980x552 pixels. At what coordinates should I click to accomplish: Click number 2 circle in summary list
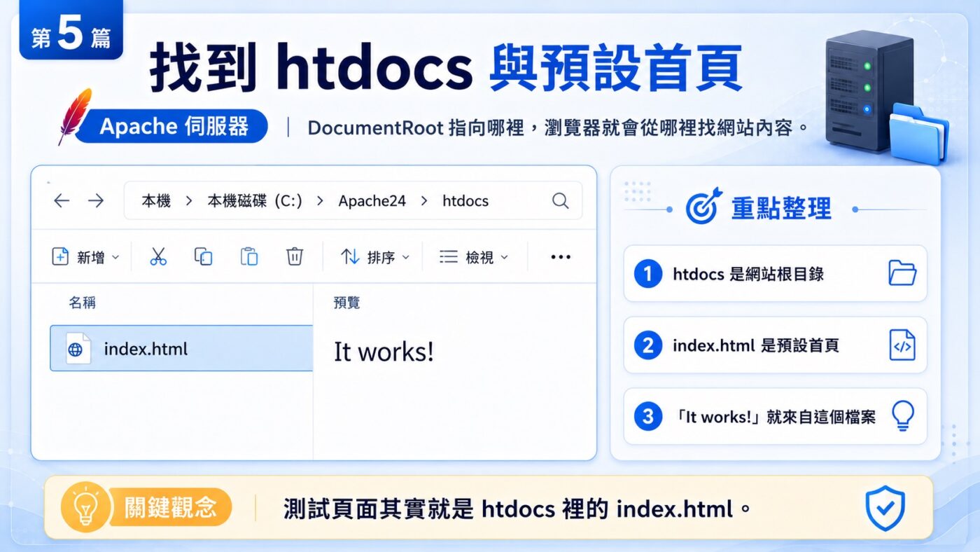(647, 345)
